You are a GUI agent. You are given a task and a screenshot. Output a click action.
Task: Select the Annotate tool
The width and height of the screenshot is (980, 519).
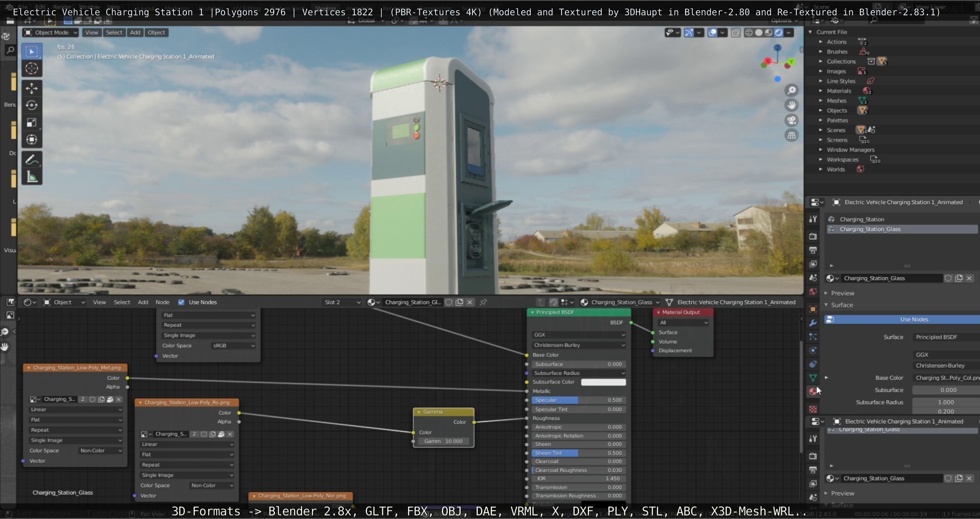tap(32, 160)
